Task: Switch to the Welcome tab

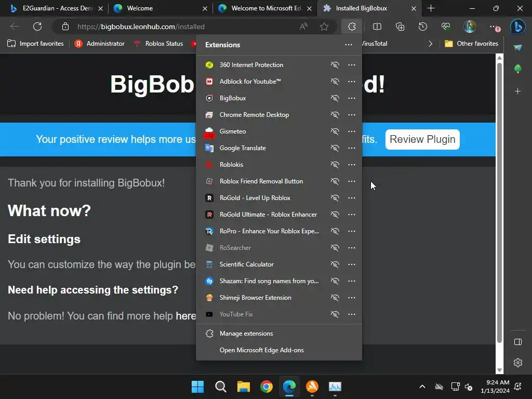Action: click(x=161, y=8)
